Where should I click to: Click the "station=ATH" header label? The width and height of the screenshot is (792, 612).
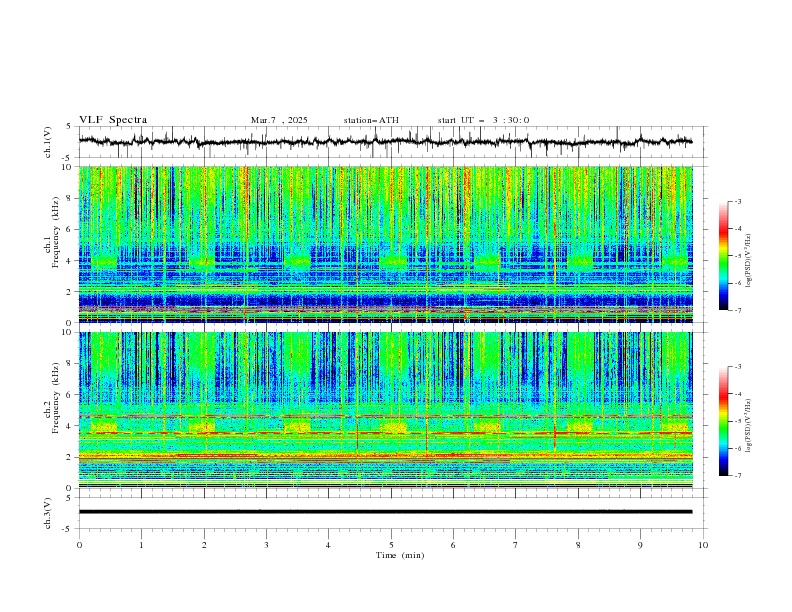point(371,120)
